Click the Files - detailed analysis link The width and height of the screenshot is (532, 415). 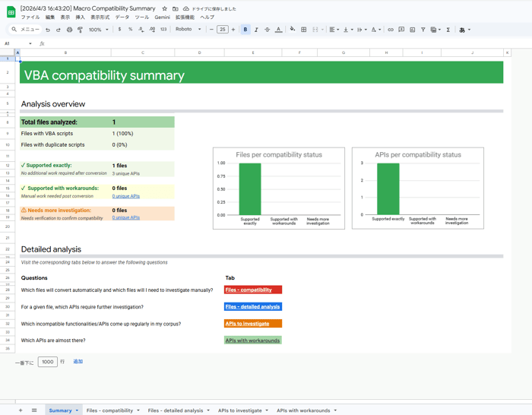pos(252,307)
